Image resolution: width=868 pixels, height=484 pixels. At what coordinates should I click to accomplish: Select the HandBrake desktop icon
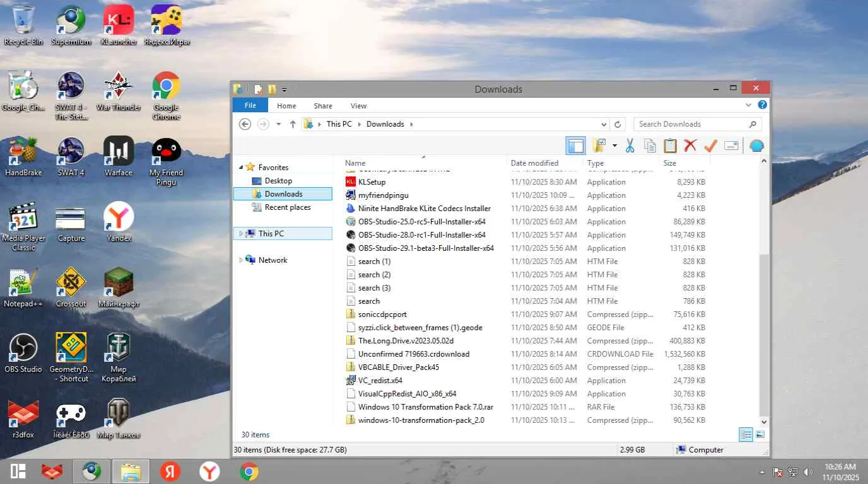coord(23,157)
